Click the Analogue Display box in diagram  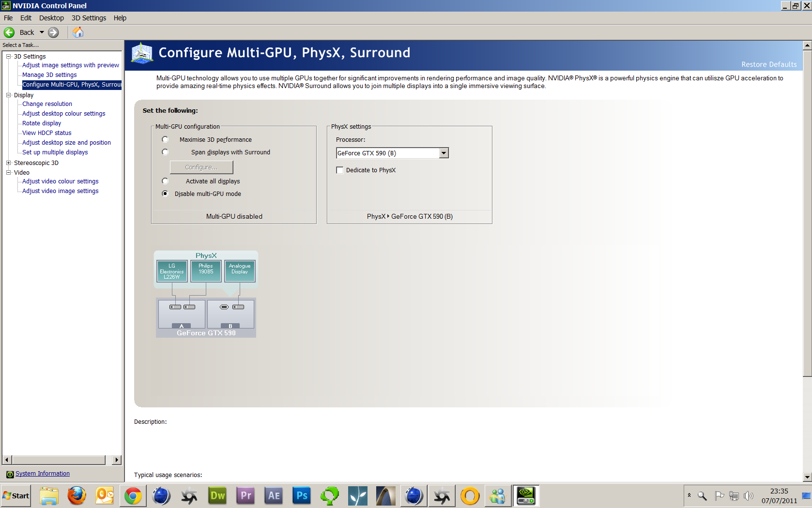pos(240,271)
